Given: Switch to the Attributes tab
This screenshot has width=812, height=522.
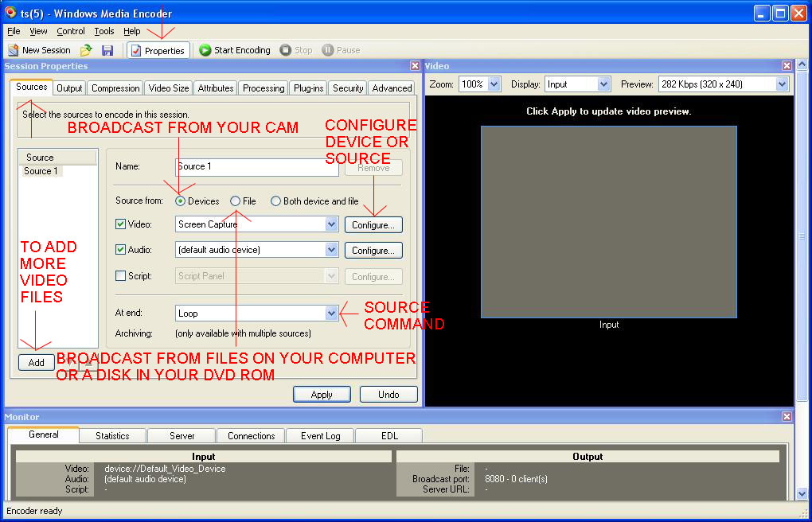Looking at the screenshot, I should (x=216, y=88).
